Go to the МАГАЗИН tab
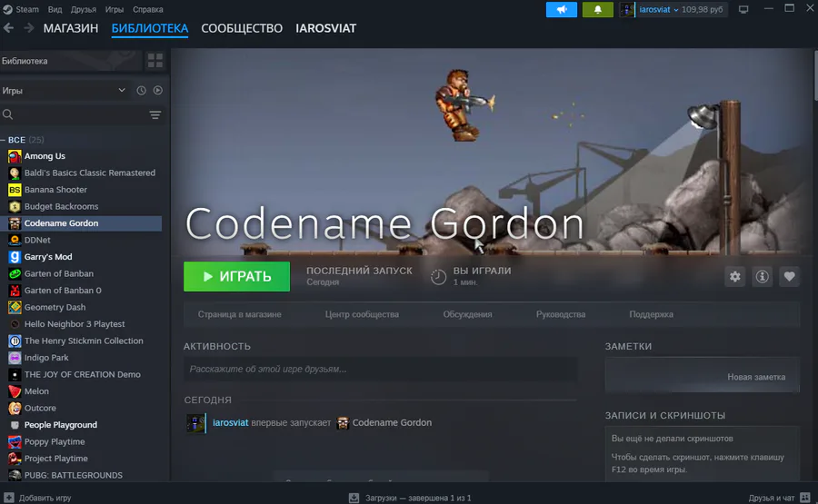Image resolution: width=818 pixels, height=504 pixels. click(70, 28)
